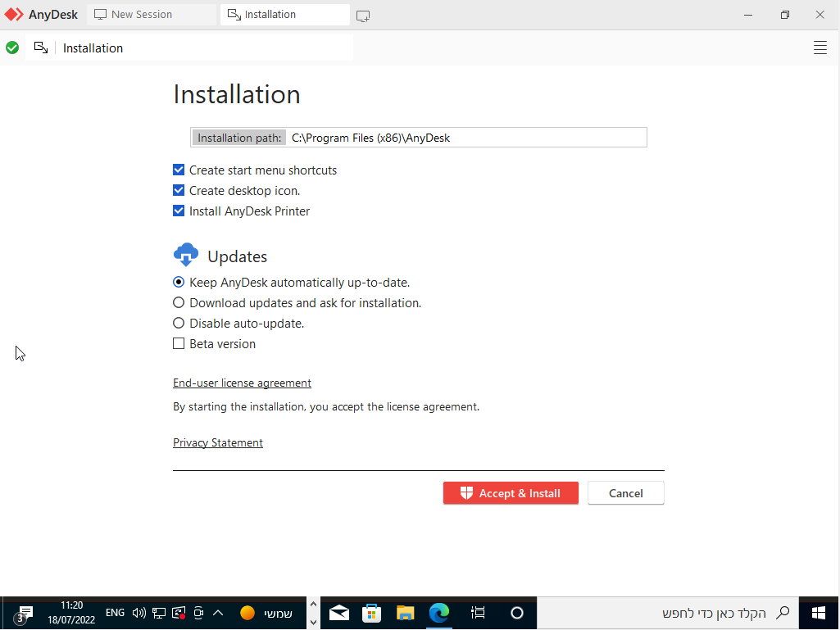
Task: Select Disable auto-update option
Action: [179, 323]
